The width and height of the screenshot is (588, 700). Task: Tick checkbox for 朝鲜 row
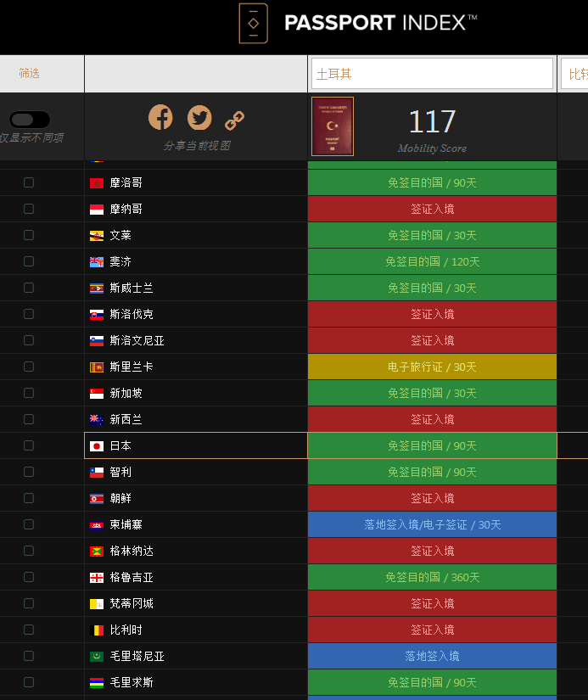(x=29, y=498)
